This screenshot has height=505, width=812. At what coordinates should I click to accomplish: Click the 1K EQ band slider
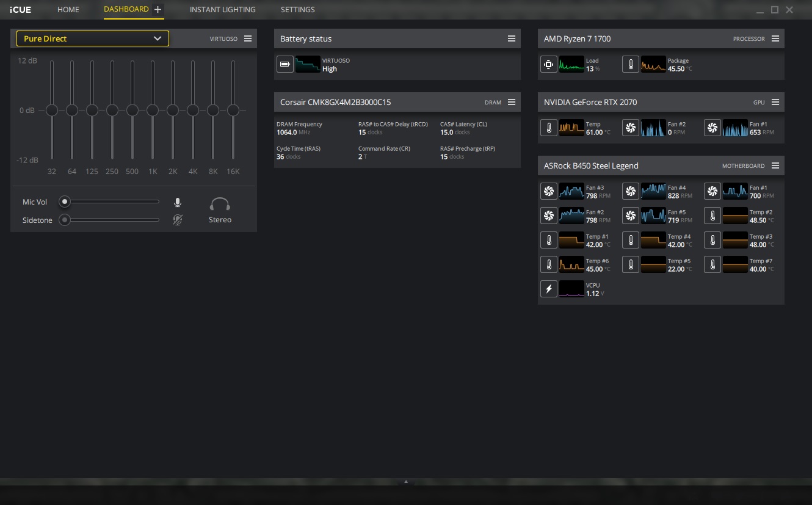coord(153,110)
